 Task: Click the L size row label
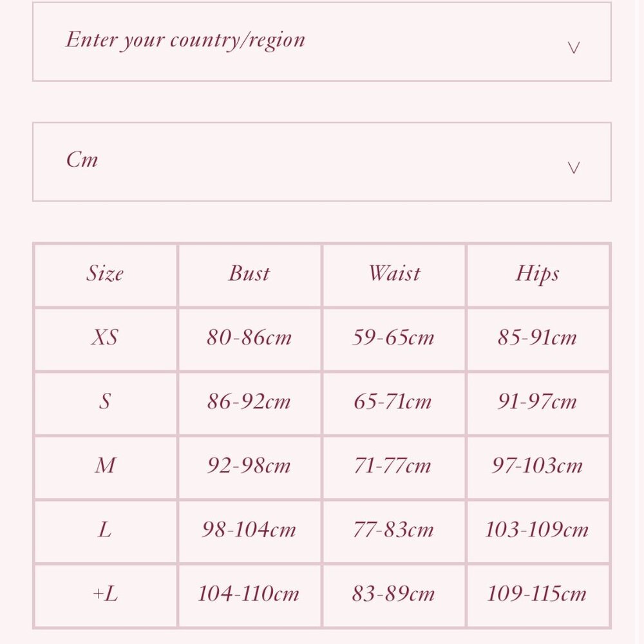(105, 530)
